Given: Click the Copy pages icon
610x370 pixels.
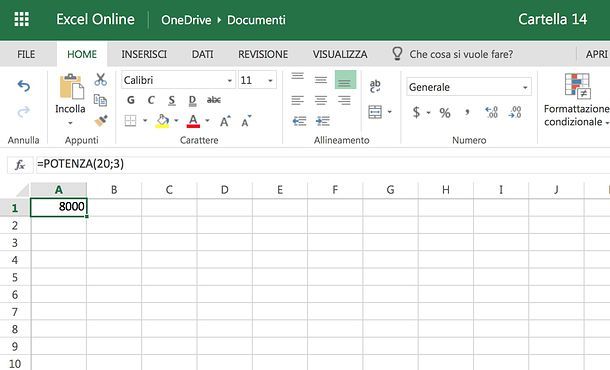Looking at the screenshot, I should pyautogui.click(x=100, y=100).
